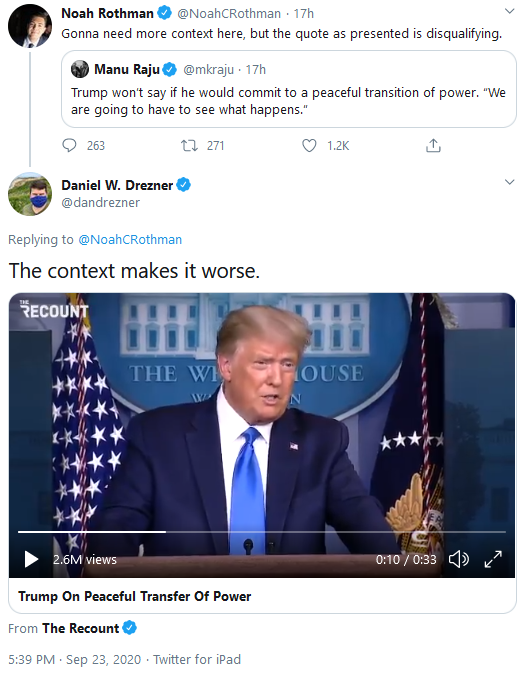Screen dimensions: 523x674
Task: Like Noah Rothman's tweet via heart icon
Action: click(309, 146)
